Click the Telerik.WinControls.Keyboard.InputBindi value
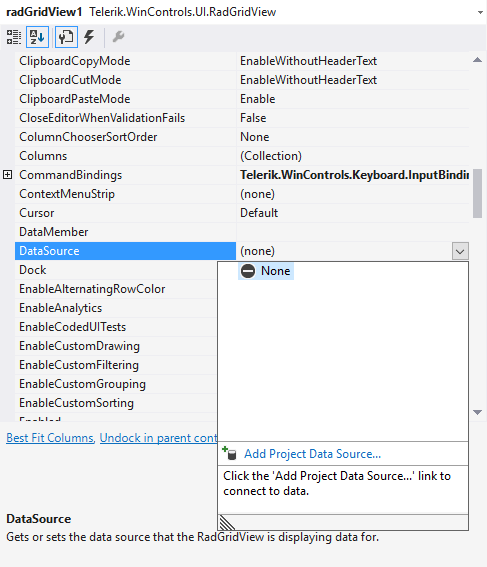The height and width of the screenshot is (567, 487). coord(354,175)
